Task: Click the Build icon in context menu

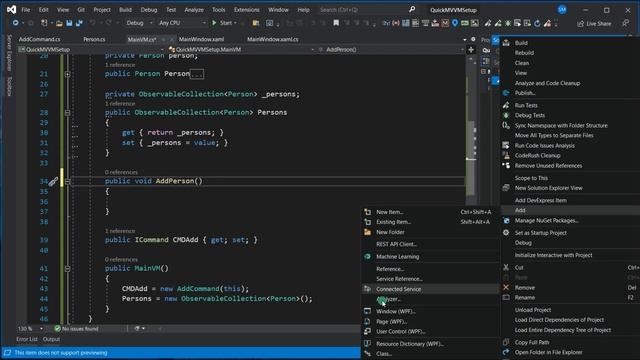Action: click(x=506, y=42)
